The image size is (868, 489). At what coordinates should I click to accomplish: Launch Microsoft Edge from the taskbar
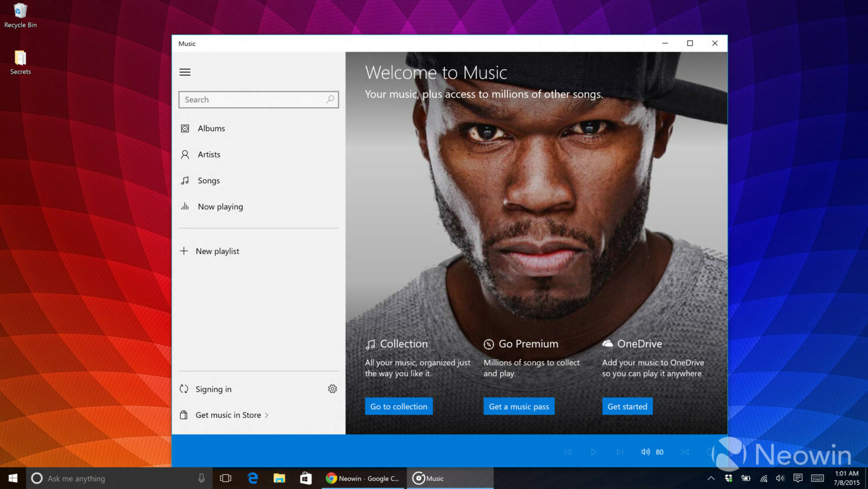pos(253,478)
